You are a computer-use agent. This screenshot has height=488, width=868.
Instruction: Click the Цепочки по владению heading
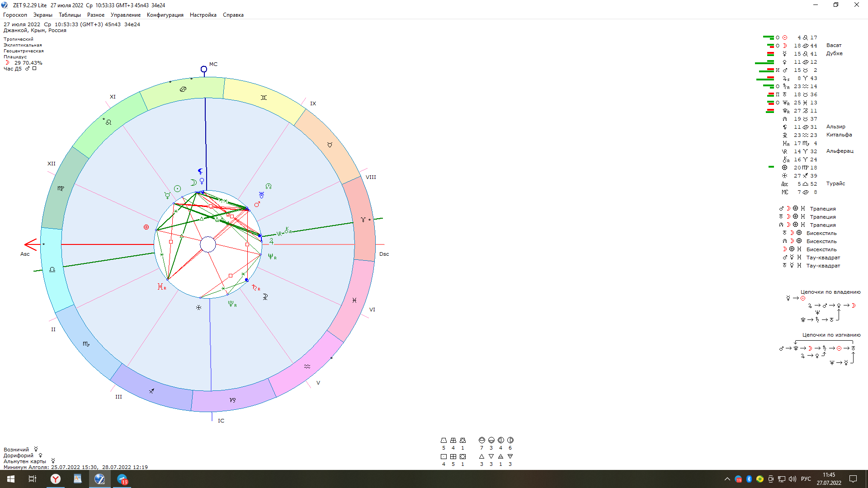click(830, 292)
